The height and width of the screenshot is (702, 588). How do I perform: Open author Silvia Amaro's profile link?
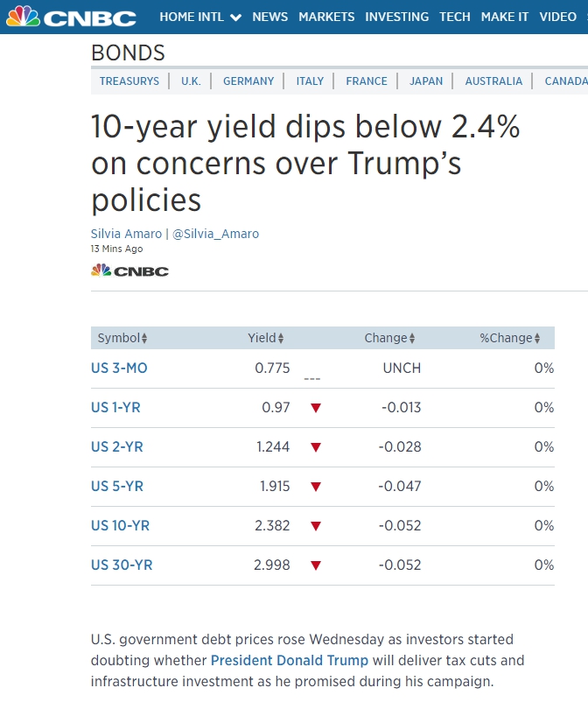pyautogui.click(x=126, y=234)
